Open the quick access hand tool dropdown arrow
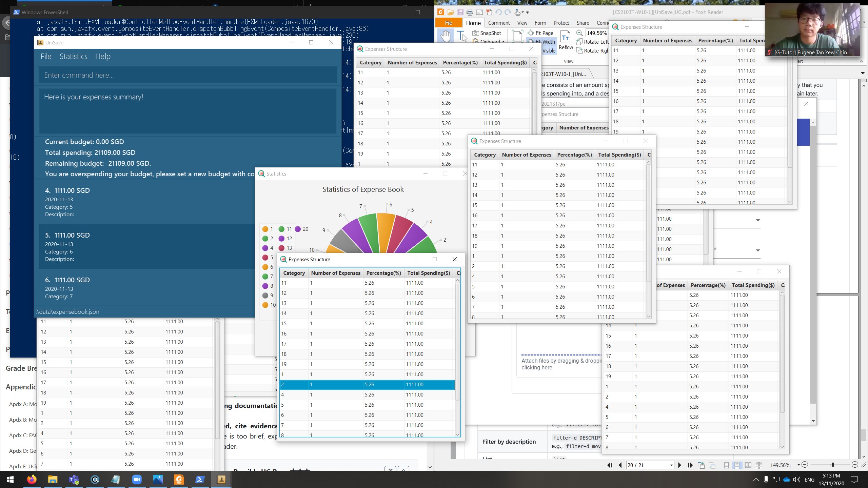The image size is (868, 488). pyautogui.click(x=523, y=12)
